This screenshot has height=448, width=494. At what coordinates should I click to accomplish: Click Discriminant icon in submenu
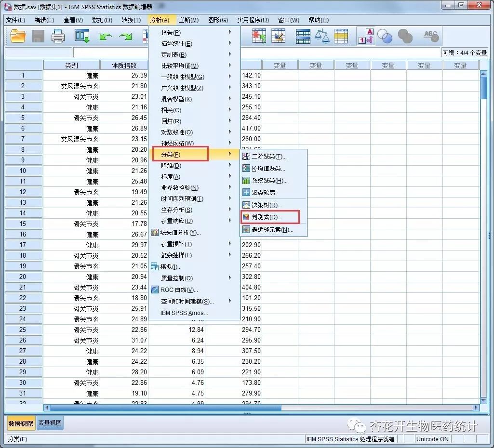(x=246, y=217)
